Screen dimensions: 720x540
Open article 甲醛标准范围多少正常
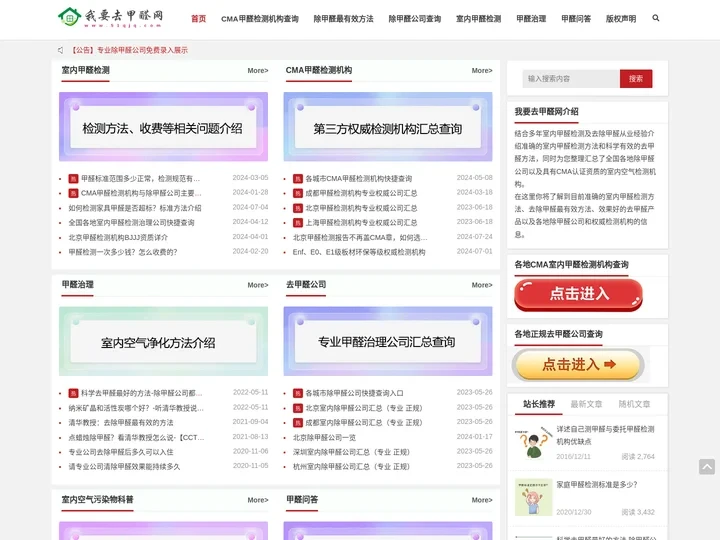pyautogui.click(x=140, y=179)
